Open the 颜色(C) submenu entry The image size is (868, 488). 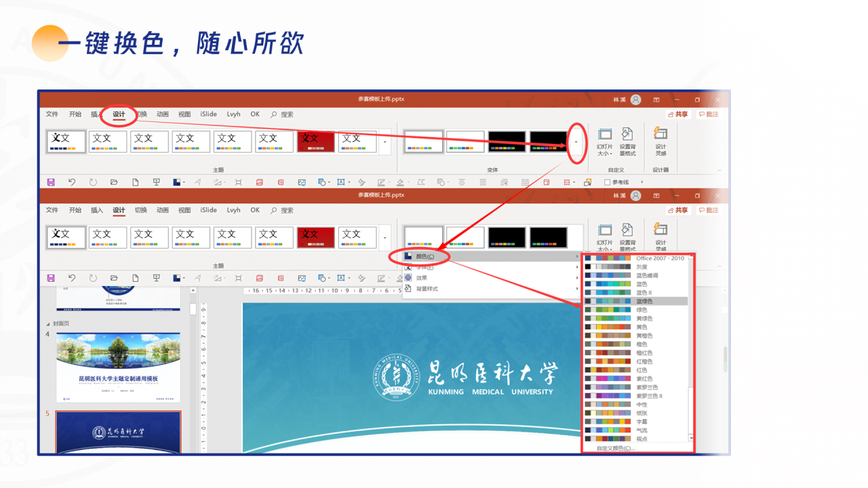coord(492,257)
